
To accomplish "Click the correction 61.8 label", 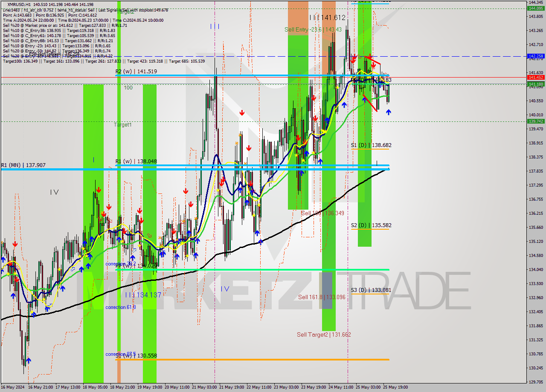I will [120, 307].
